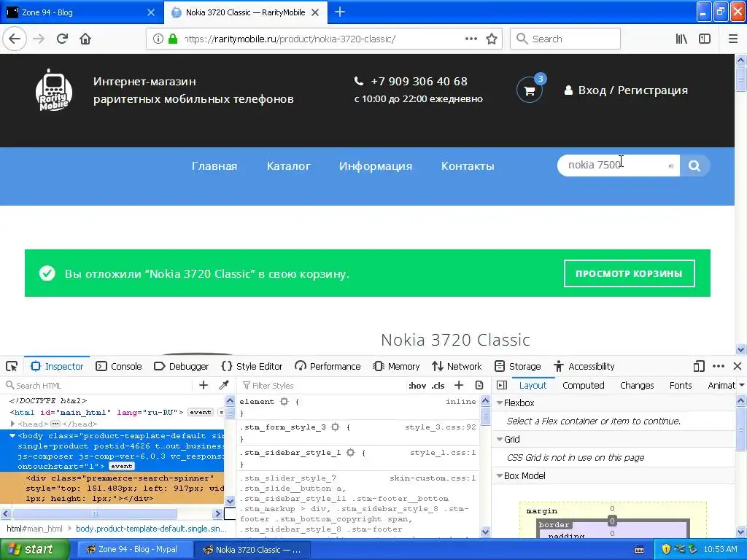Open the Network devtools tab
747x560 pixels.
coord(457,366)
